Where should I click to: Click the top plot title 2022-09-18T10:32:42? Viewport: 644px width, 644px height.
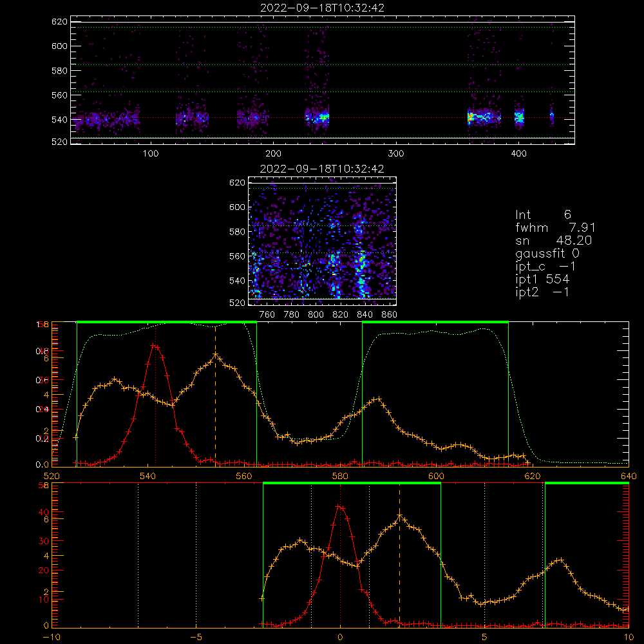[x=323, y=8]
